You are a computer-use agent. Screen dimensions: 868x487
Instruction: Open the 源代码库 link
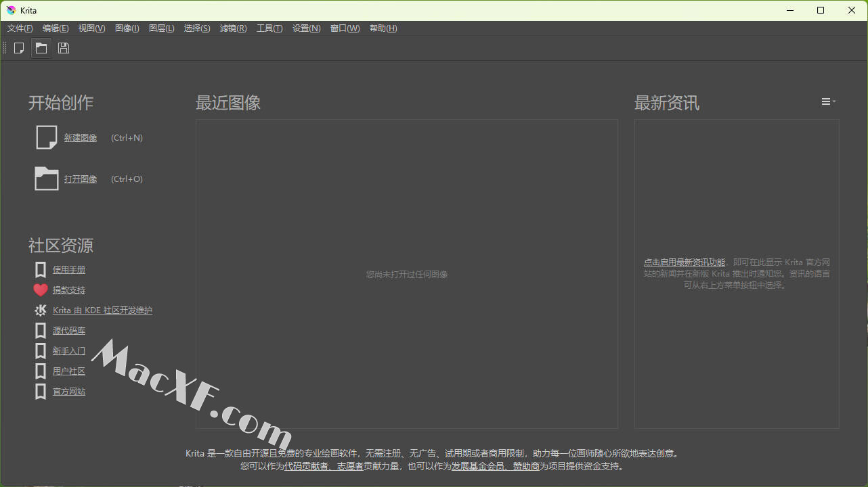tap(69, 331)
